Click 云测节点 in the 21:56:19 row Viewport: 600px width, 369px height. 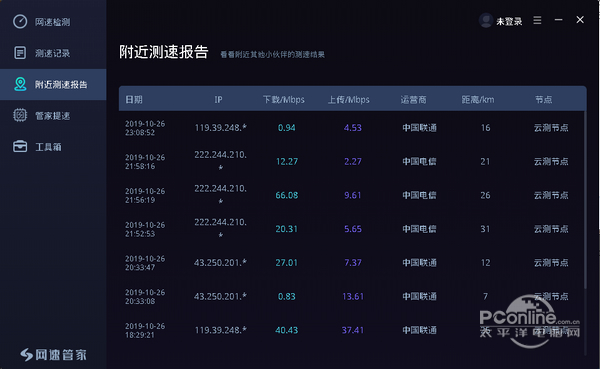pos(551,195)
